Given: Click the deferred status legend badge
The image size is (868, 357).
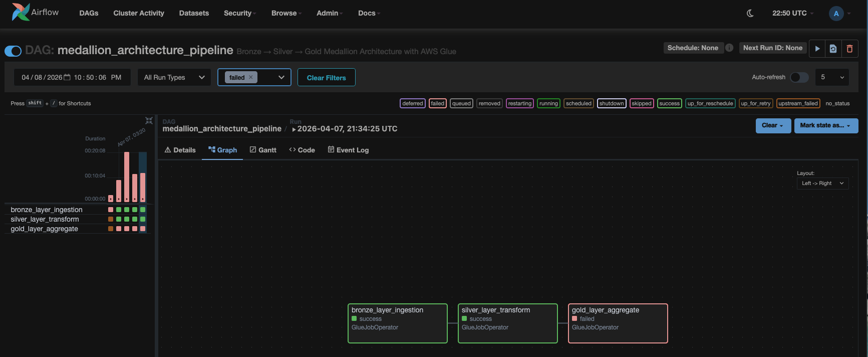Looking at the screenshot, I should (413, 103).
